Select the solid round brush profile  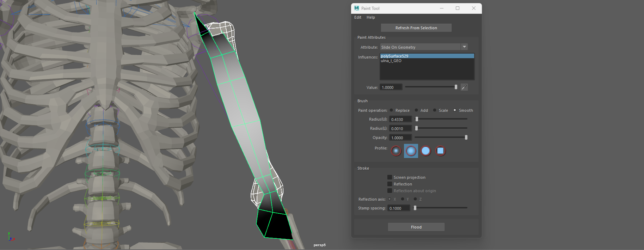426,151
